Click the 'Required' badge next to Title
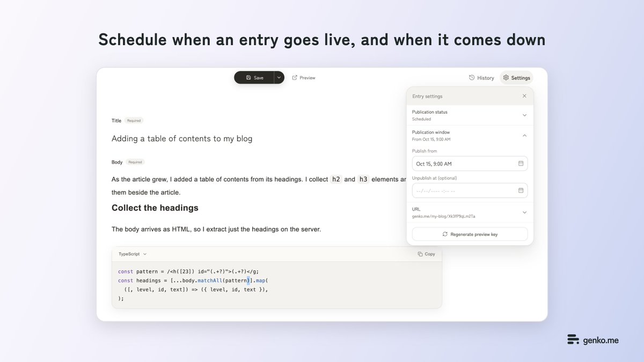 (x=134, y=121)
